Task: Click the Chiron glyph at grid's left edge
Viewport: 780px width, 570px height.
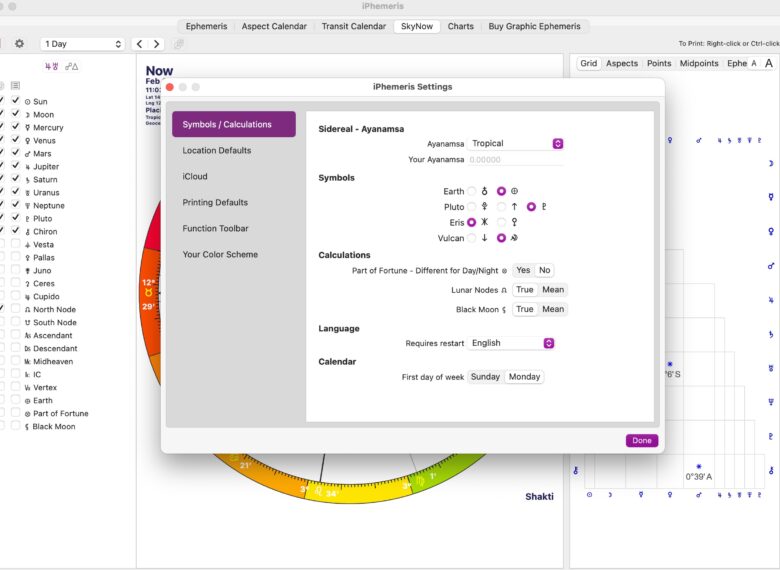Action: coord(576,470)
